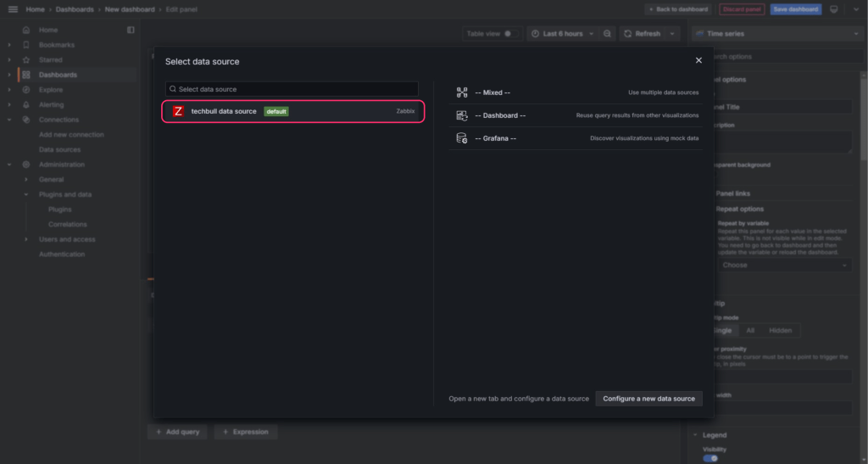The width and height of the screenshot is (868, 464).
Task: Open the Time series visualization dropdown
Action: tap(776, 34)
